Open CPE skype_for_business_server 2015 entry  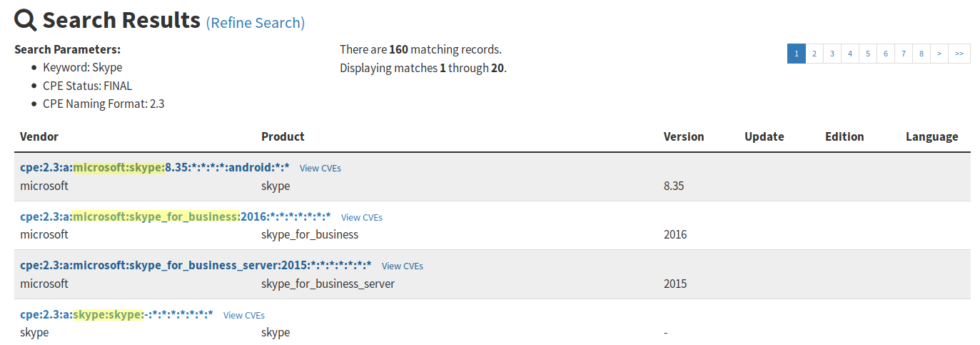click(x=196, y=265)
